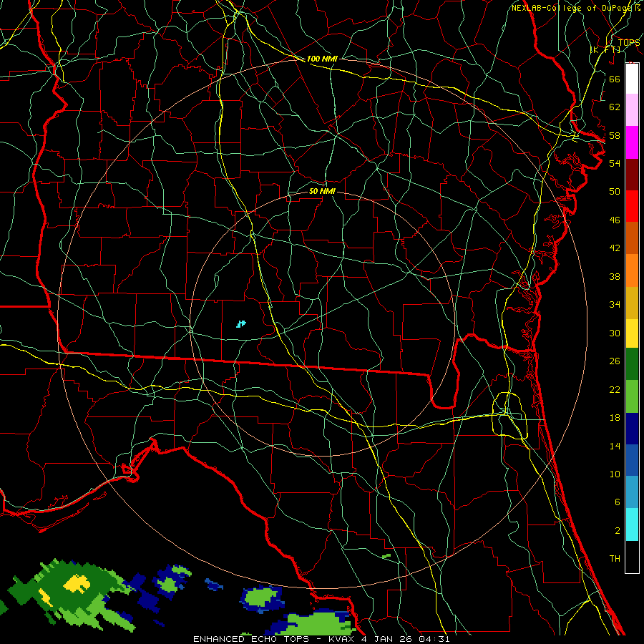Click the yellow core of the large green echo
The image size is (644, 644).
coord(77,583)
